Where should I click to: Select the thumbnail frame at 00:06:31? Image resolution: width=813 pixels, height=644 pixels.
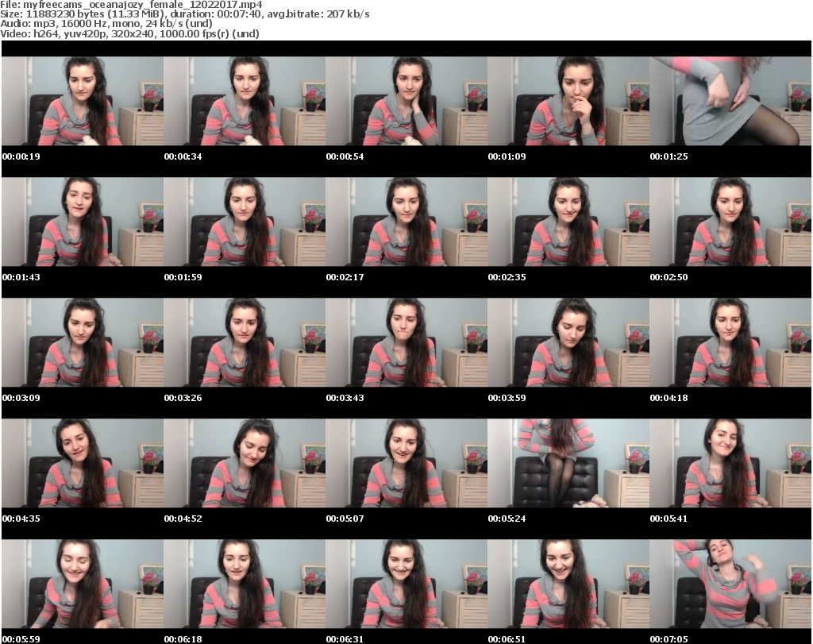(x=406, y=584)
